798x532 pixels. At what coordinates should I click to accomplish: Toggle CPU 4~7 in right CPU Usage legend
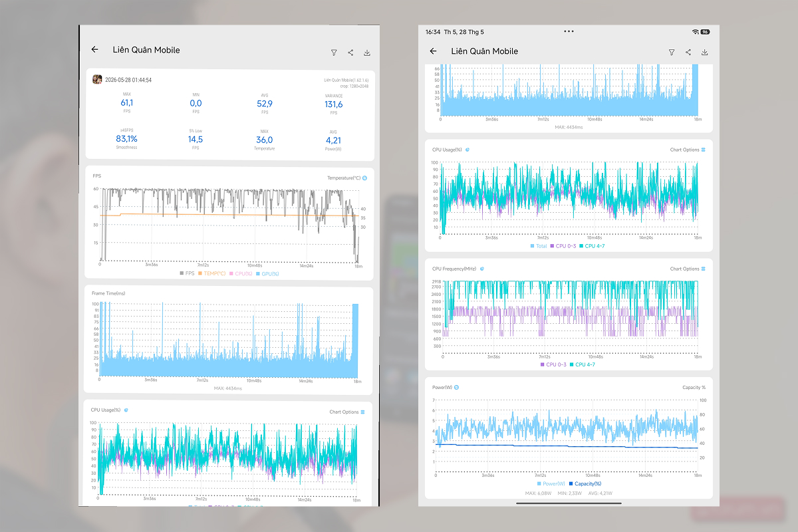coord(593,246)
